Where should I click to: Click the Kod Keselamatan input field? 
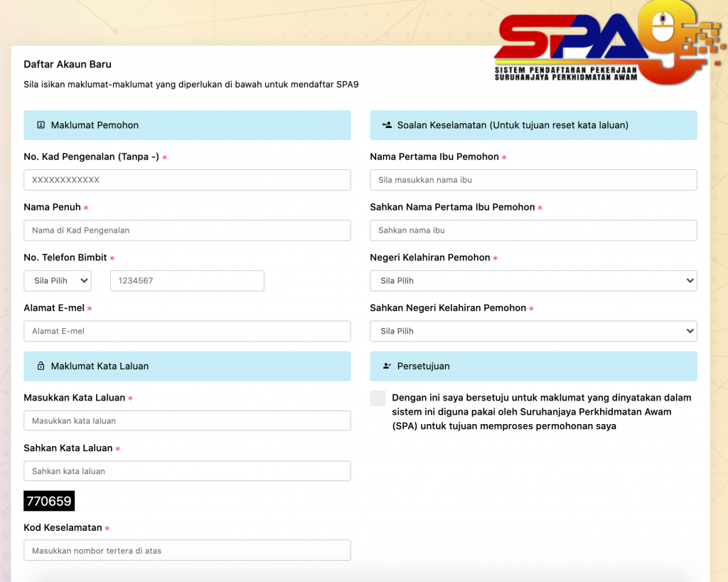pyautogui.click(x=187, y=551)
